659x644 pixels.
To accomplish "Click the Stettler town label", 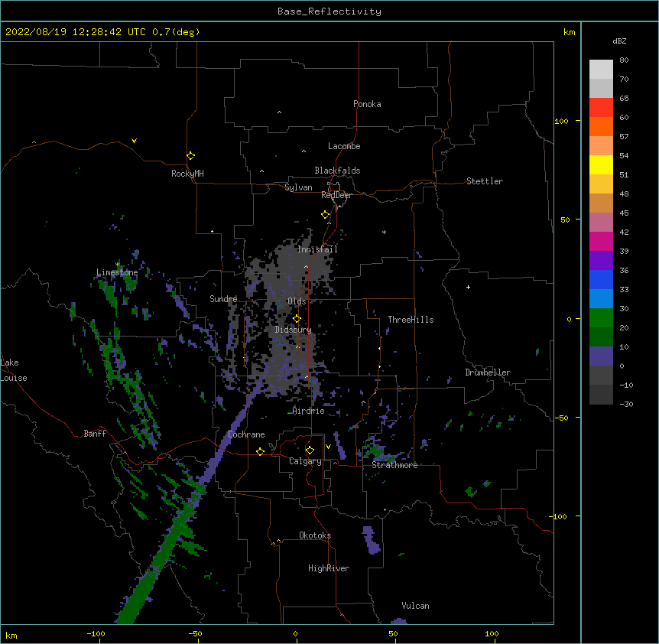I will tap(485, 181).
